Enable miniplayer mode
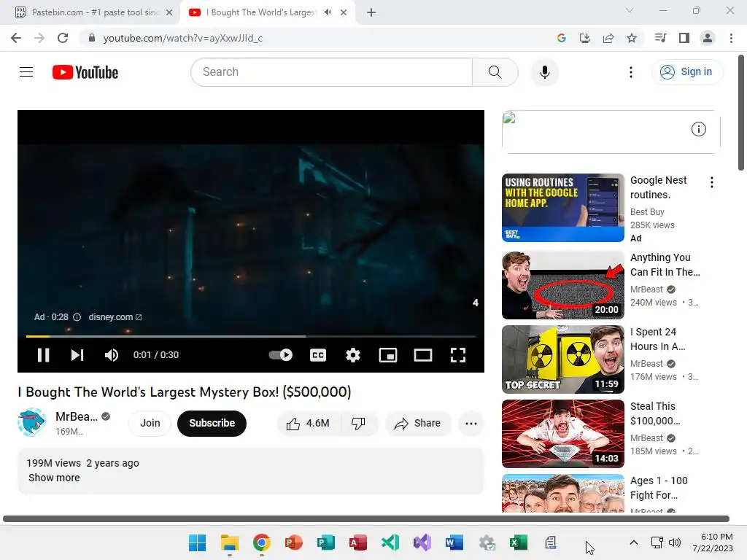The height and width of the screenshot is (560, 747). tap(388, 355)
